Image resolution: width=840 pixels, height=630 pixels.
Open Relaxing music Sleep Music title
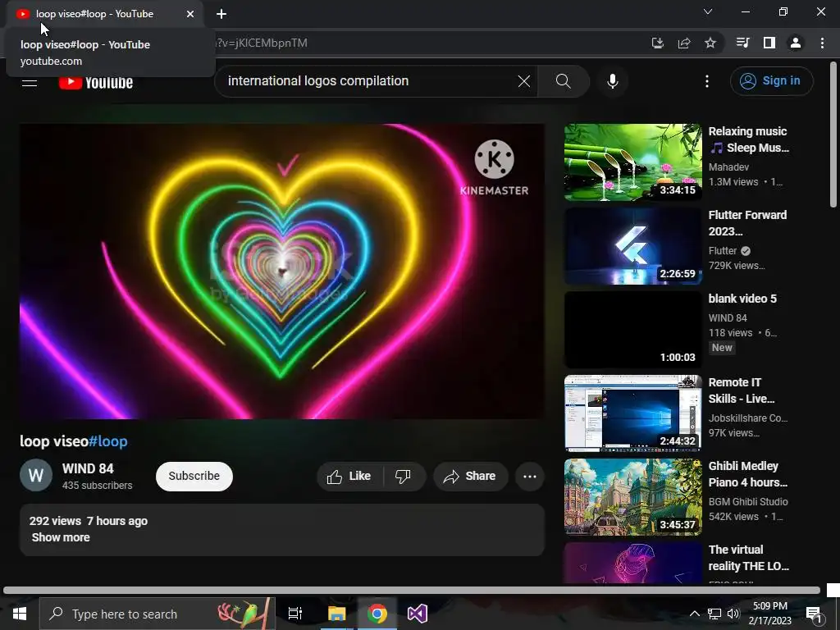[x=748, y=139]
